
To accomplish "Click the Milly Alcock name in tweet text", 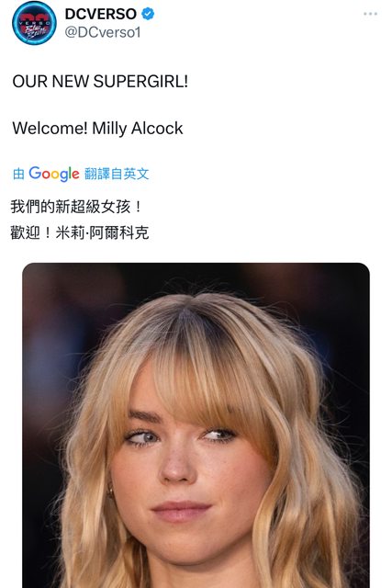I will [x=137, y=129].
